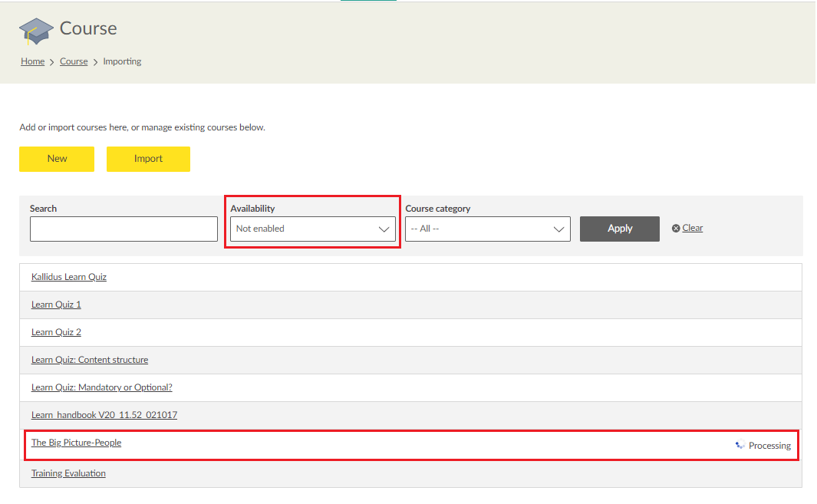817x504 pixels.
Task: Click the graduation cap Course icon
Action: (36, 31)
